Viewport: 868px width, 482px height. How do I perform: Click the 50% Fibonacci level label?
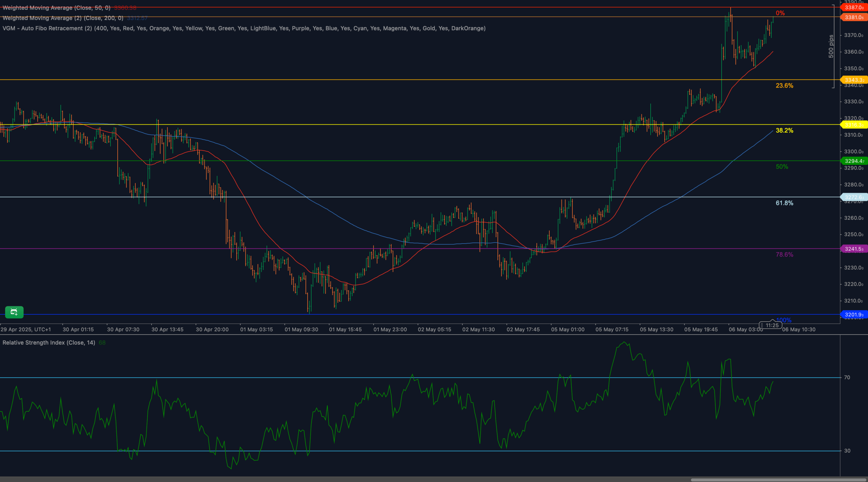(782, 167)
